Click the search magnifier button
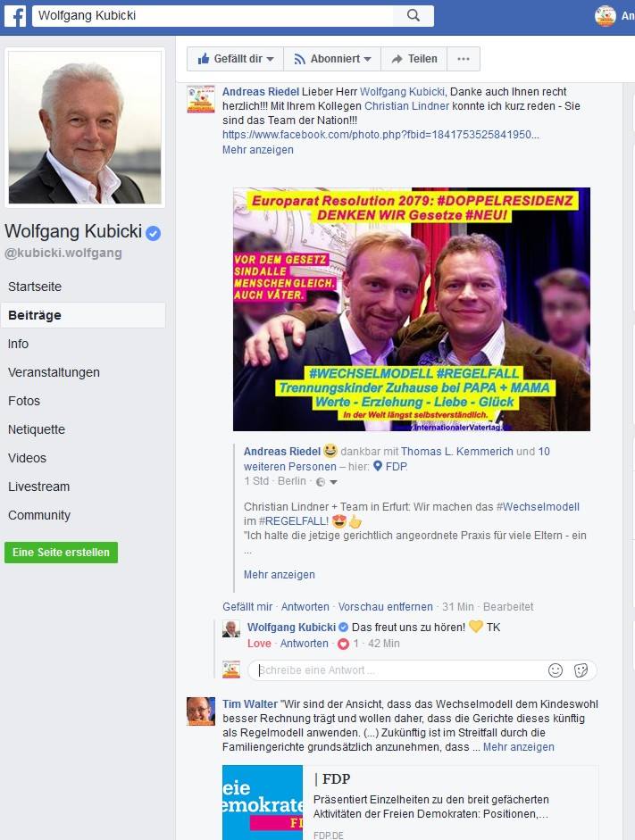The width and height of the screenshot is (635, 840). [414, 15]
